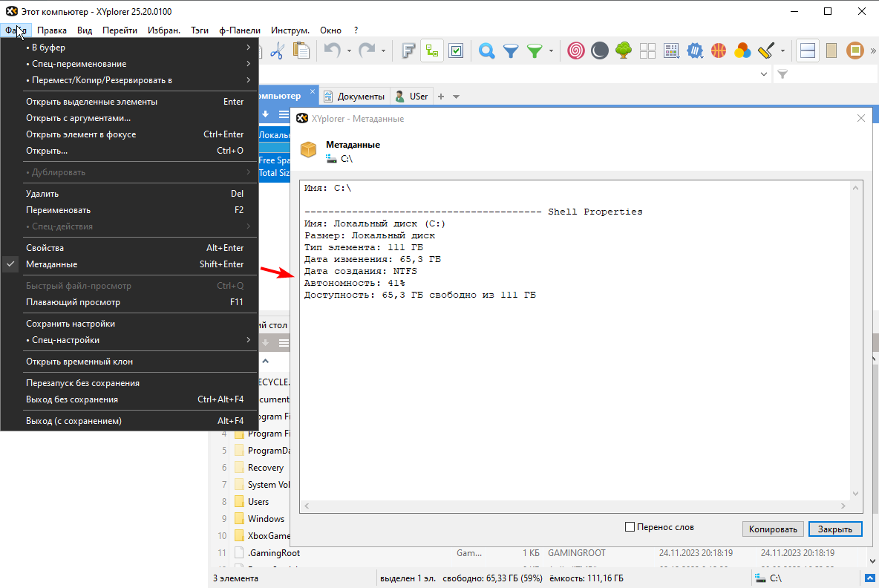Click the blue gear badge icon
Image resolution: width=879 pixels, height=588 pixels.
click(x=695, y=51)
